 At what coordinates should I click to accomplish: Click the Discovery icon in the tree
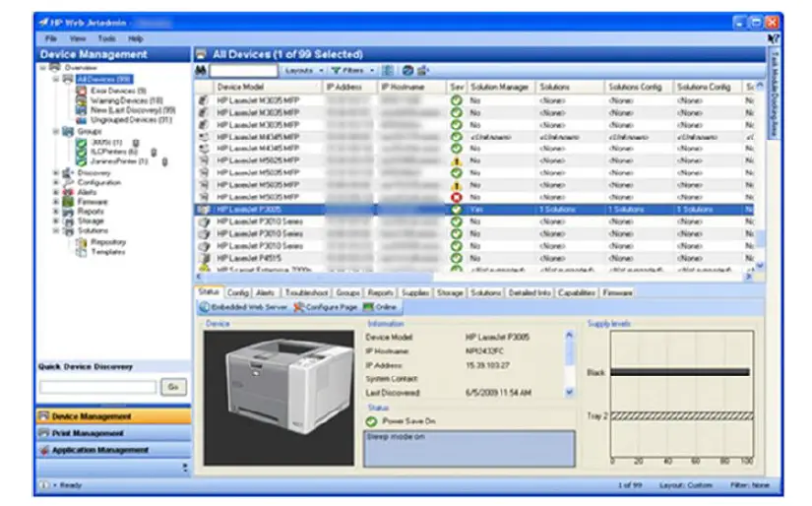(68, 173)
